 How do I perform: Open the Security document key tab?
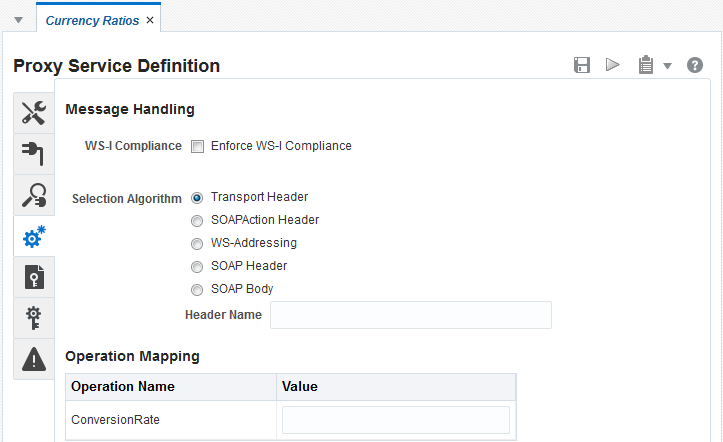[34, 277]
